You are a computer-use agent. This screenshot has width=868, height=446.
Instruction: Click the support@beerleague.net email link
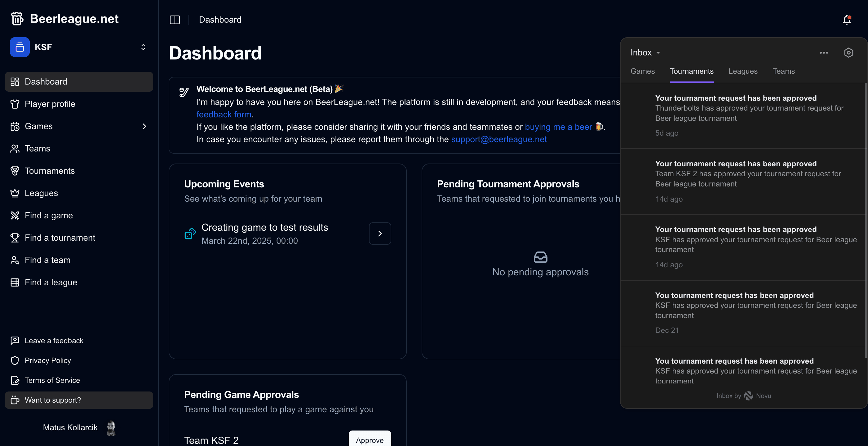(x=499, y=139)
